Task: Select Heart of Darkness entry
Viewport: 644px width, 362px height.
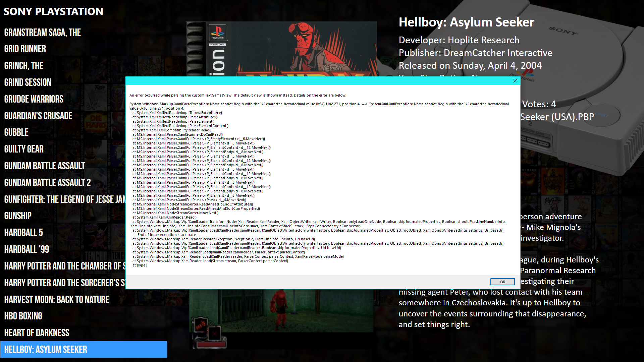Action: pyautogui.click(x=37, y=333)
